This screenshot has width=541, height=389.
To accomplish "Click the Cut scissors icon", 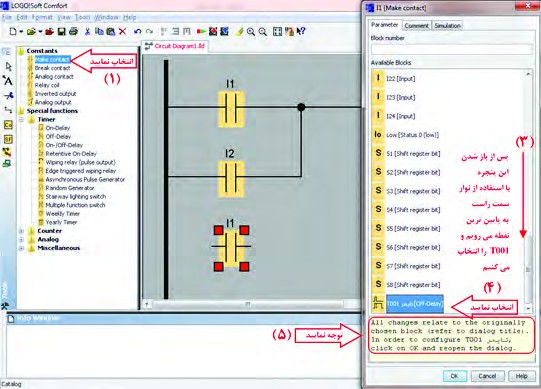I will click(87, 32).
